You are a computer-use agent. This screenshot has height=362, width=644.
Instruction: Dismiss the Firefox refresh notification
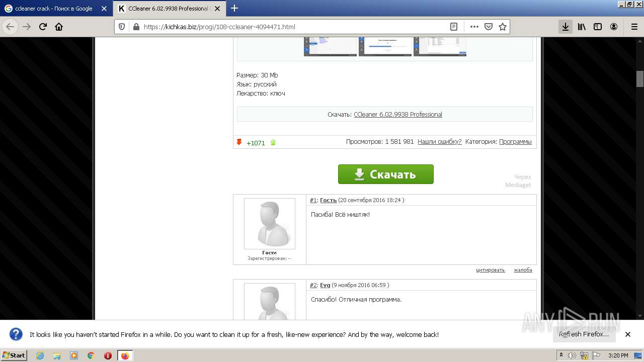tap(628, 334)
